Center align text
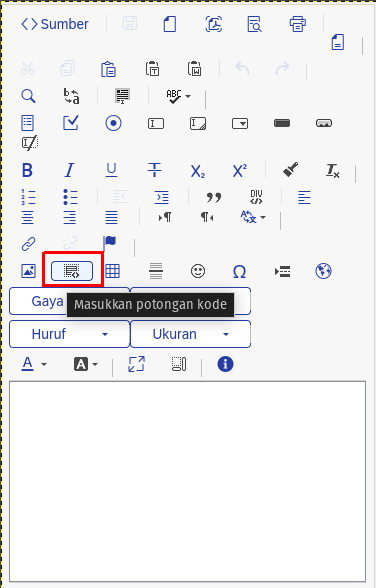 coord(27,217)
